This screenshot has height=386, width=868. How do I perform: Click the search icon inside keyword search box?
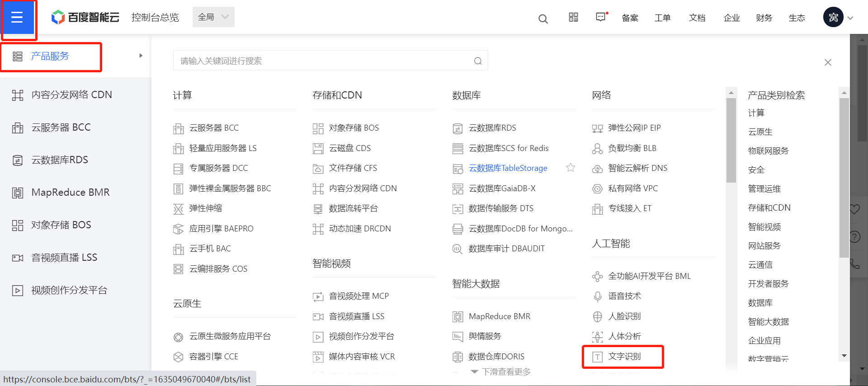478,61
